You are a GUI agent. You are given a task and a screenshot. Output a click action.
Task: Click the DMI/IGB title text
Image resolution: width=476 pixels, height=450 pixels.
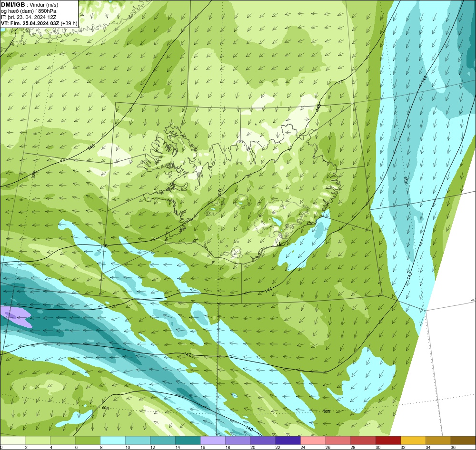[13, 5]
